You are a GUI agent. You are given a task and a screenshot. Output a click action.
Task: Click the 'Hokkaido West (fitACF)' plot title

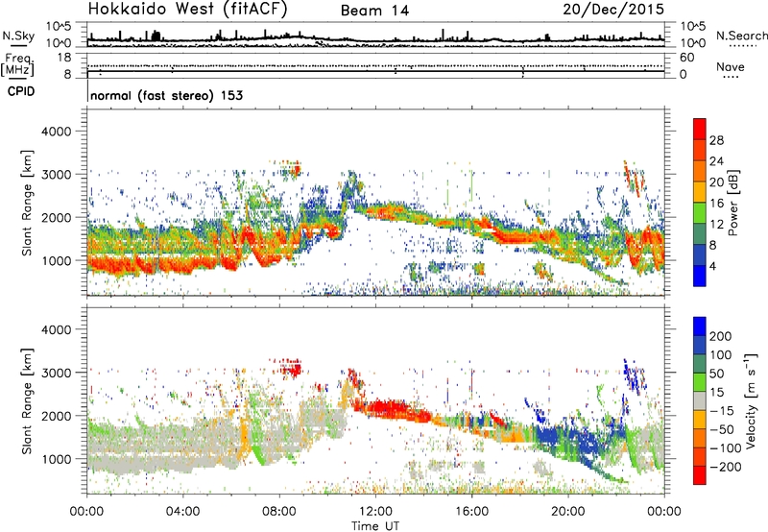click(x=187, y=9)
